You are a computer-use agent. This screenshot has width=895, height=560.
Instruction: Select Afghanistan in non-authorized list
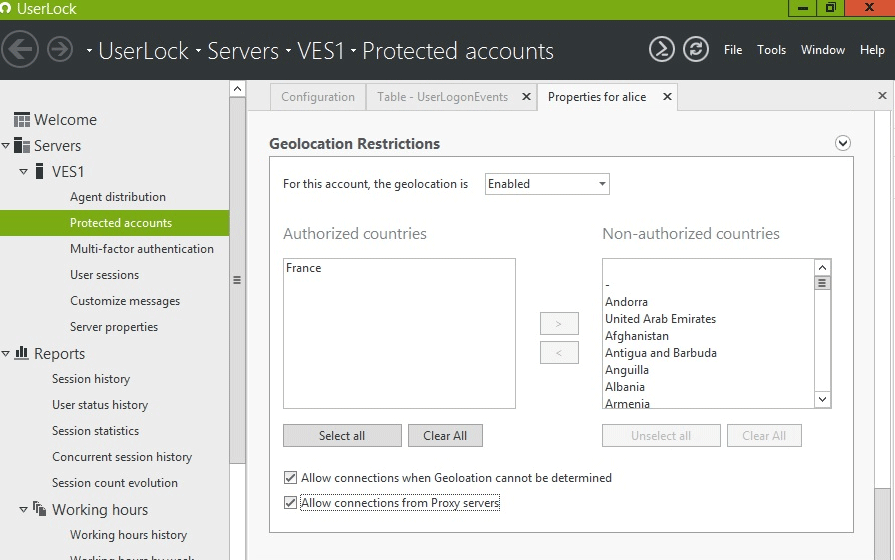pyautogui.click(x=636, y=336)
